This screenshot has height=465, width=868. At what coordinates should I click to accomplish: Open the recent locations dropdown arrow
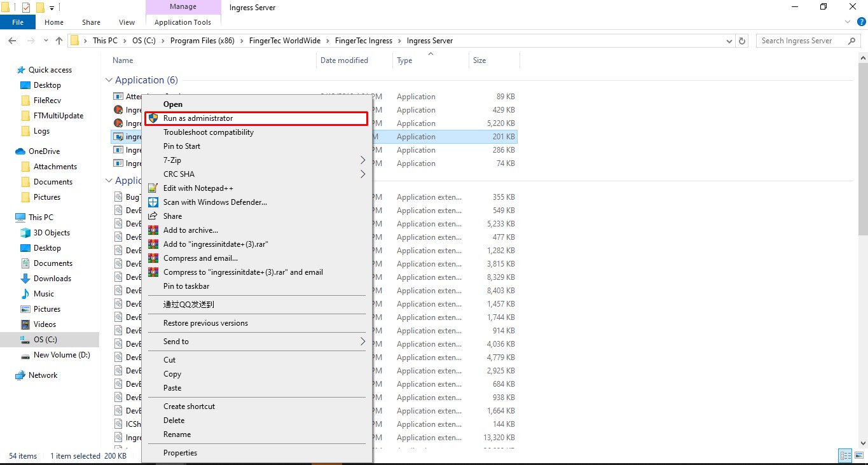pos(45,41)
